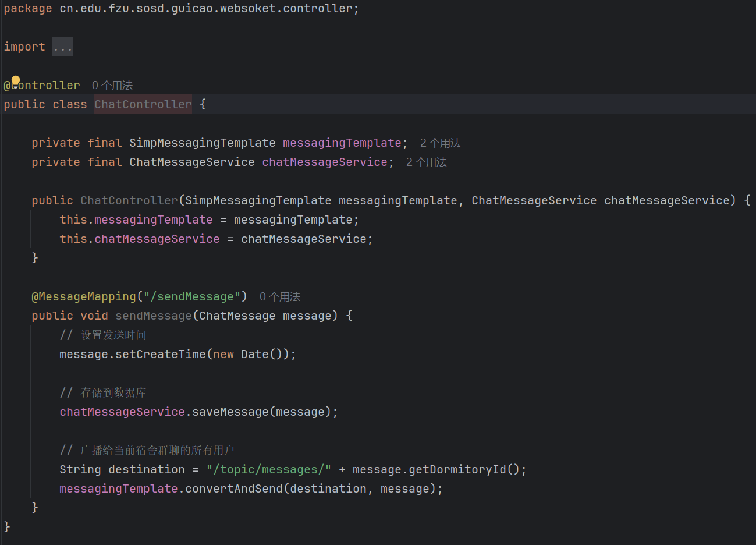Click this.messagingTemplate in the constructor assignment

(x=136, y=220)
